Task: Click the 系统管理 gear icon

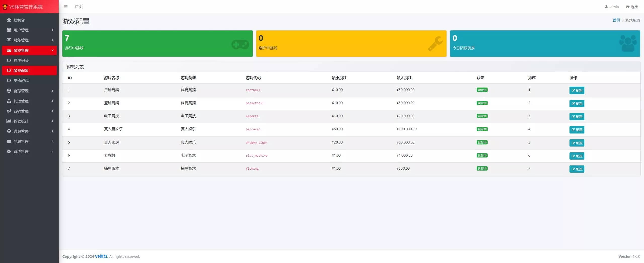Action: 9,151
